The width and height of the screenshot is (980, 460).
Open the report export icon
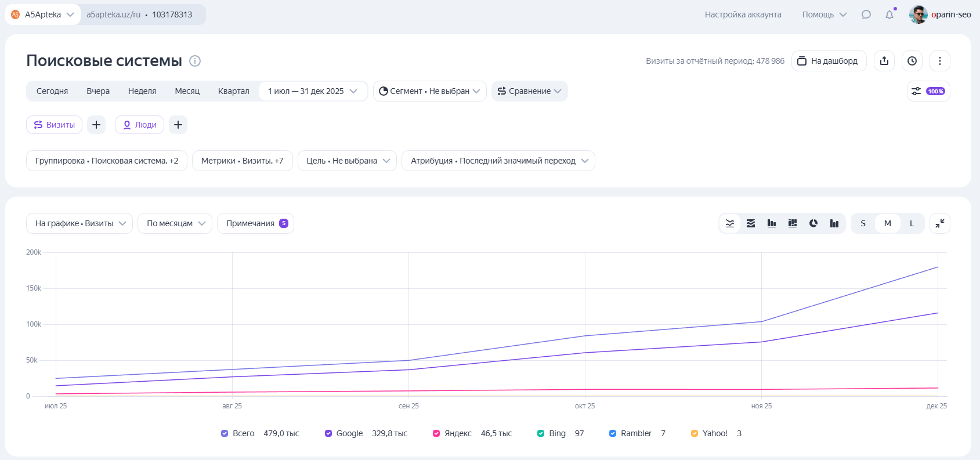tap(884, 61)
